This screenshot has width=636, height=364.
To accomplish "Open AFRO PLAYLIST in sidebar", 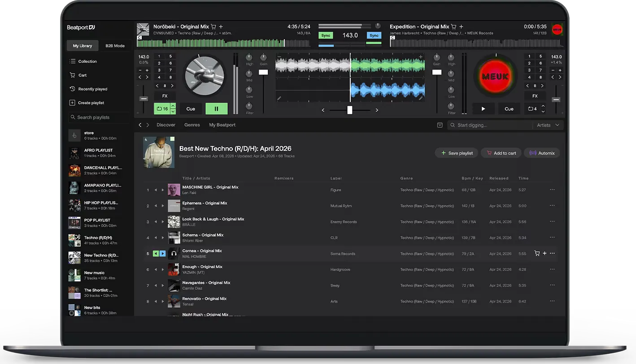I will click(x=99, y=153).
